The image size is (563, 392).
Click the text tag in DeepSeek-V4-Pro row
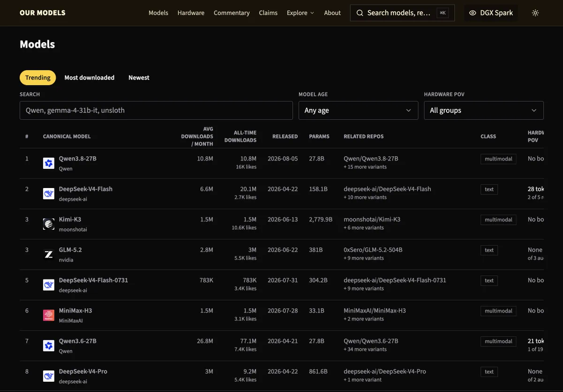[489, 372]
